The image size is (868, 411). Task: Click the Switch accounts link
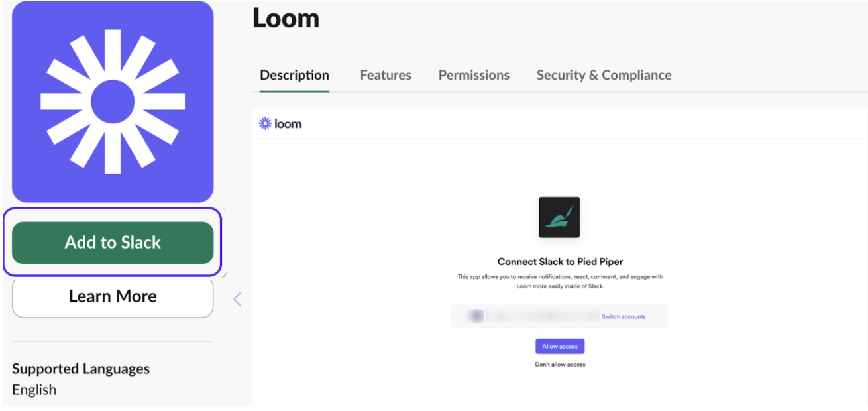click(624, 316)
